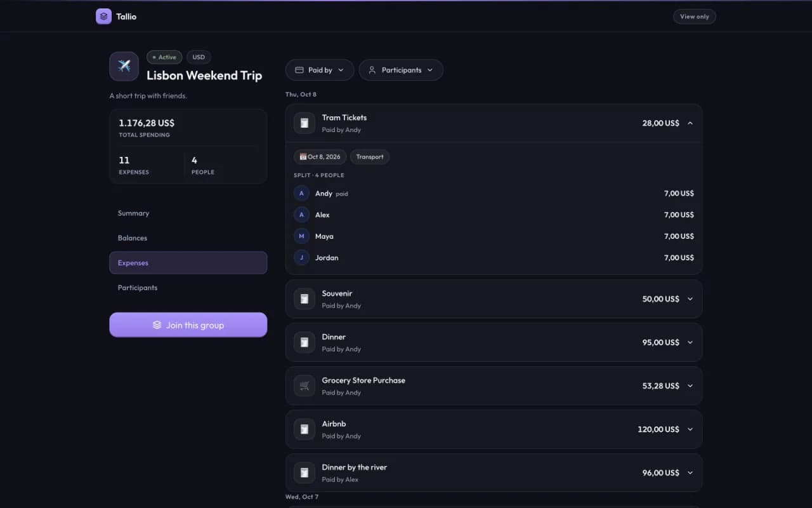The width and height of the screenshot is (812, 508).
Task: Open the Paid by filter dropdown
Action: coord(320,70)
